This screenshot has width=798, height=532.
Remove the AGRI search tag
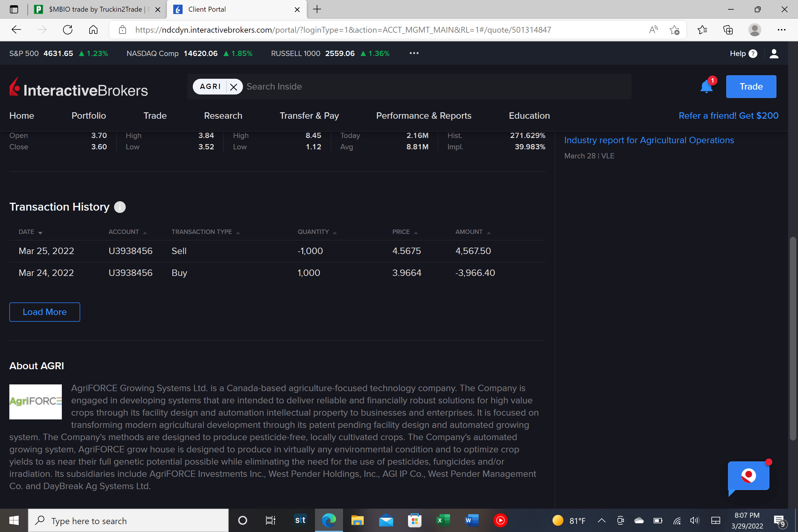pos(233,87)
